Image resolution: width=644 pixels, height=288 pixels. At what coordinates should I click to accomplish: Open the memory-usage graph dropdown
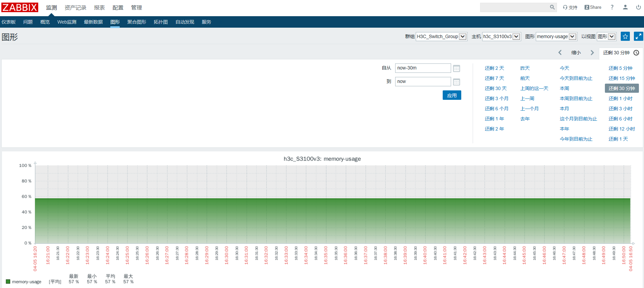click(556, 36)
